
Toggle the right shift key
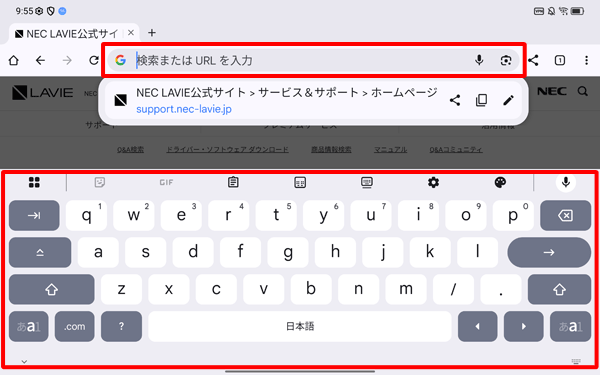point(559,290)
